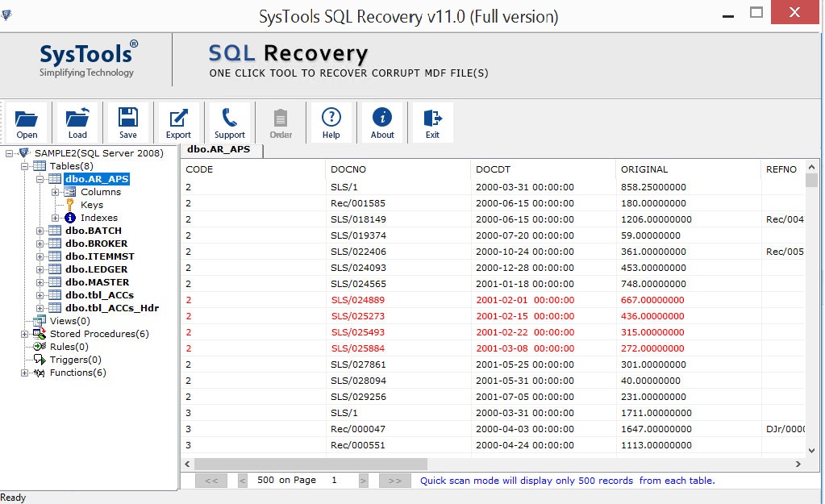Click the Order toolbar icon
This screenshot has height=504, width=825.
point(280,121)
